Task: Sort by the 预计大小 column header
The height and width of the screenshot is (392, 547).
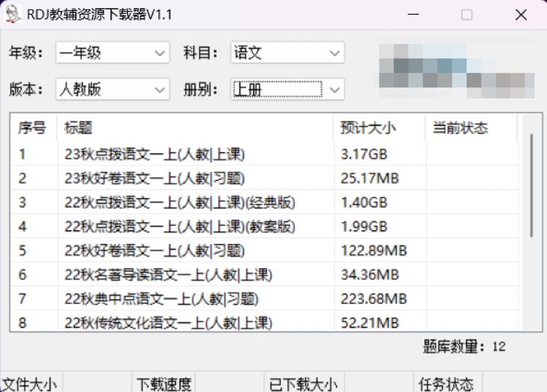Action: click(x=379, y=128)
